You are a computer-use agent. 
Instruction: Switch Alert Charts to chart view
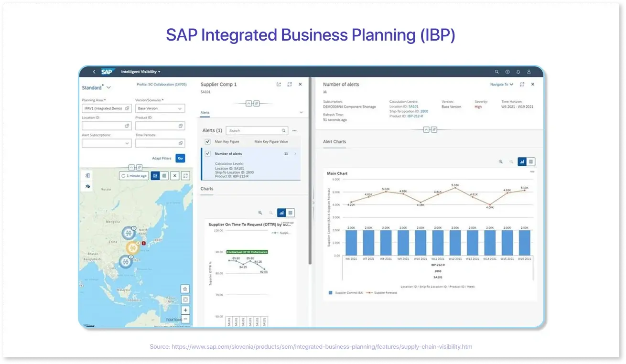click(x=522, y=162)
